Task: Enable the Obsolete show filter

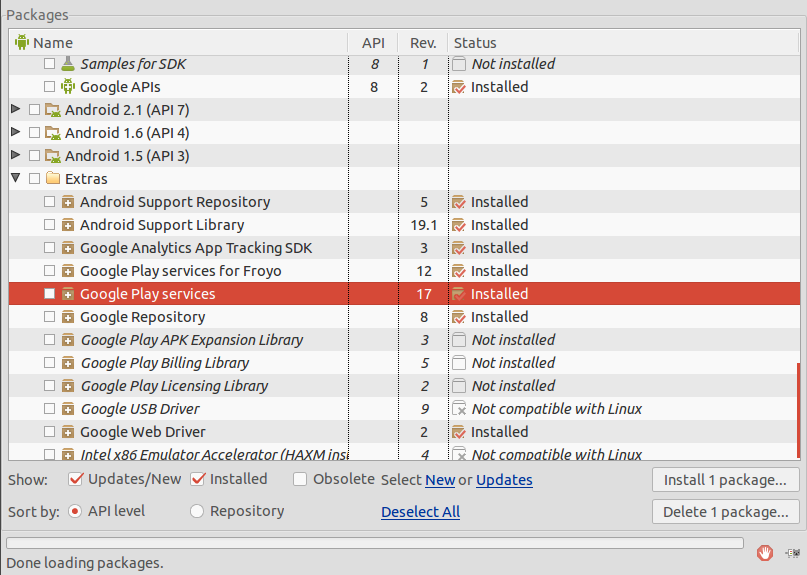Action: point(300,479)
